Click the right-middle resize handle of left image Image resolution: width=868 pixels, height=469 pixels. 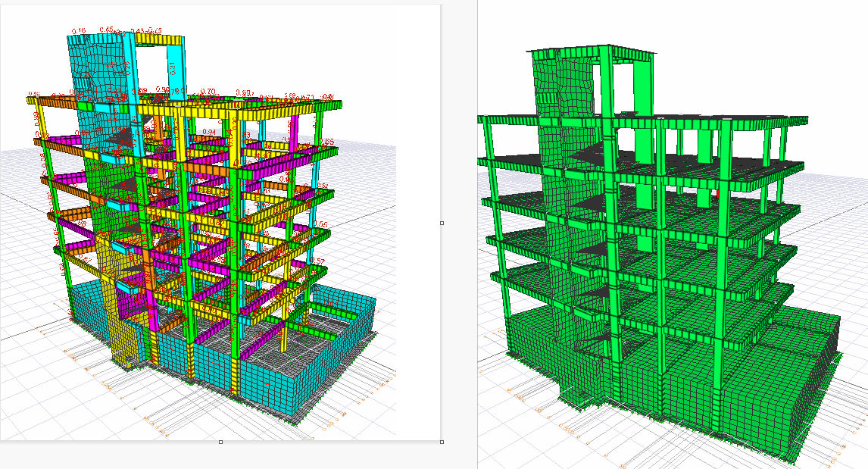pyautogui.click(x=442, y=224)
